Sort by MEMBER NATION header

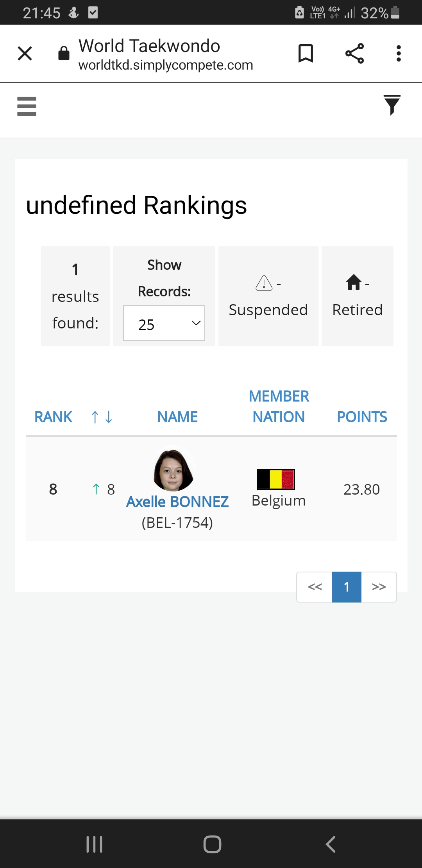pos(279,407)
